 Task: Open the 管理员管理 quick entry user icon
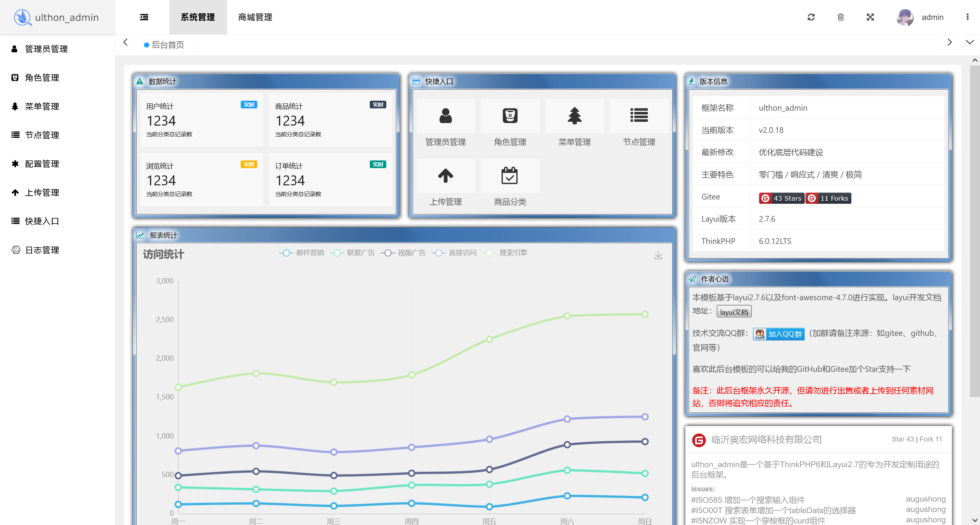[x=445, y=116]
